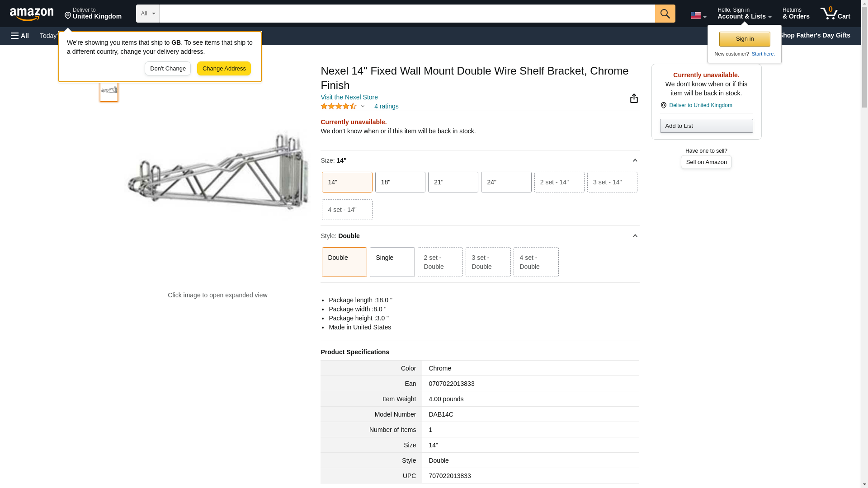Collapse the Style options section
Viewport: 868px width, 488px height.
pos(635,236)
